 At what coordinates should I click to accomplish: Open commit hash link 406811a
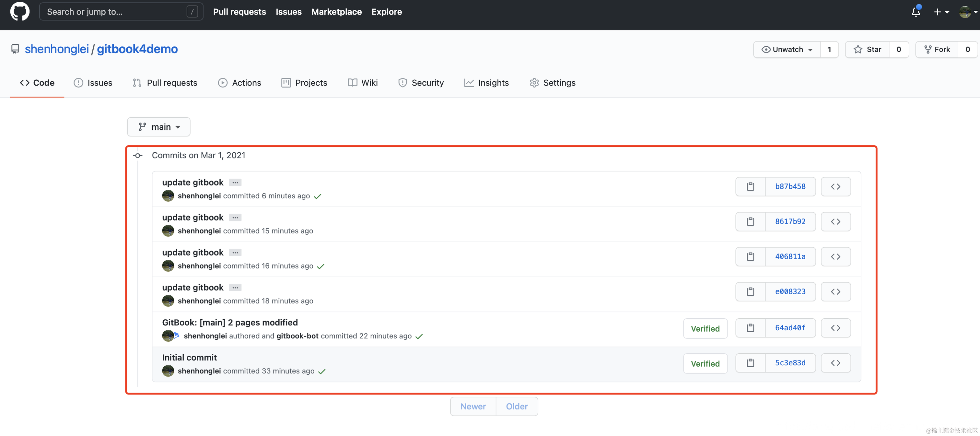coord(790,256)
